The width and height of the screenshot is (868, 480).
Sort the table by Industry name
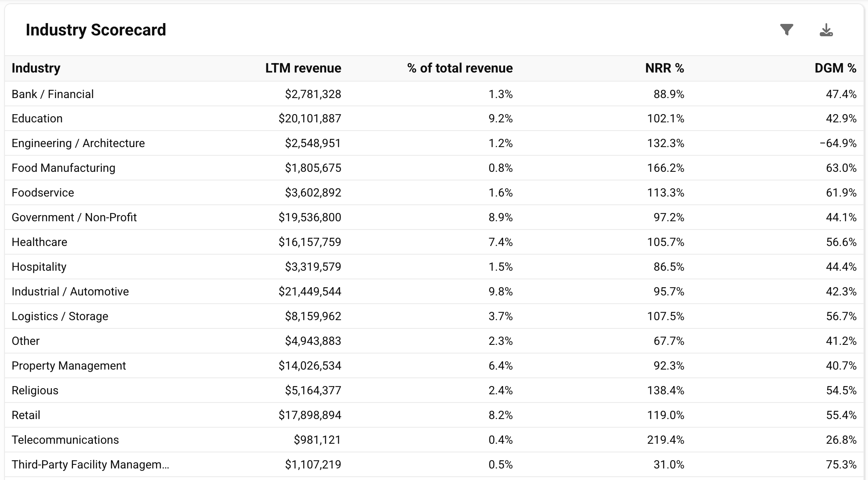[x=36, y=68]
